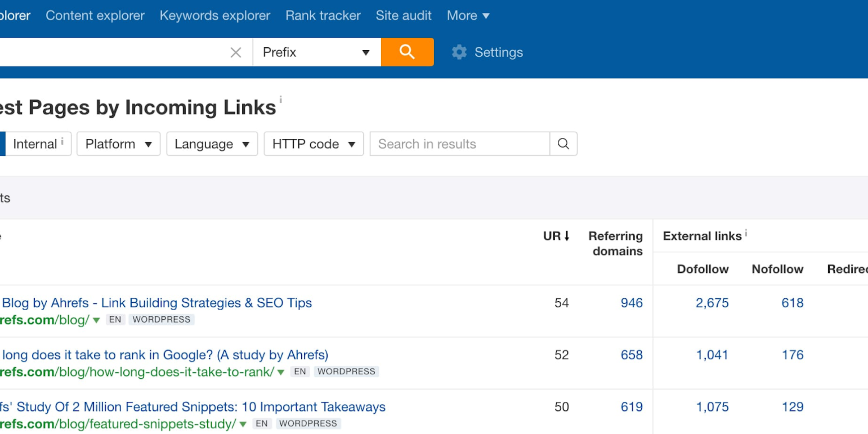Open the blog/featured-snippets-study/ URL
The image size is (868, 434).
coord(118,424)
